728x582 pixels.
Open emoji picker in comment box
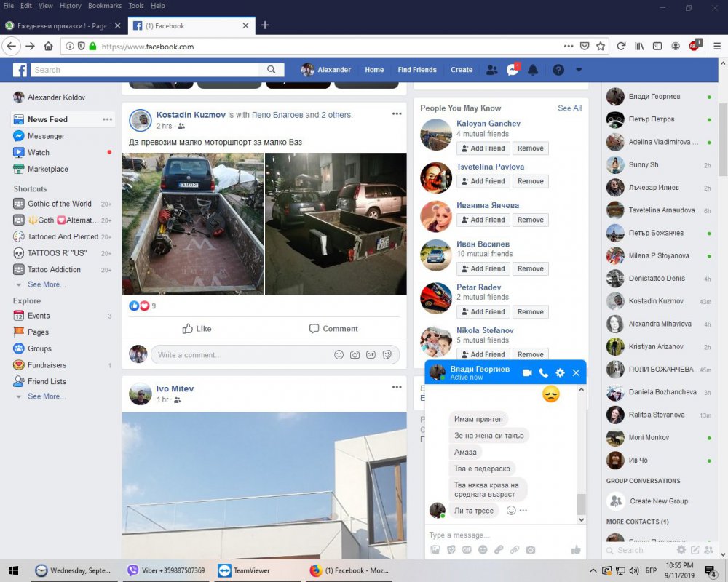pos(339,355)
